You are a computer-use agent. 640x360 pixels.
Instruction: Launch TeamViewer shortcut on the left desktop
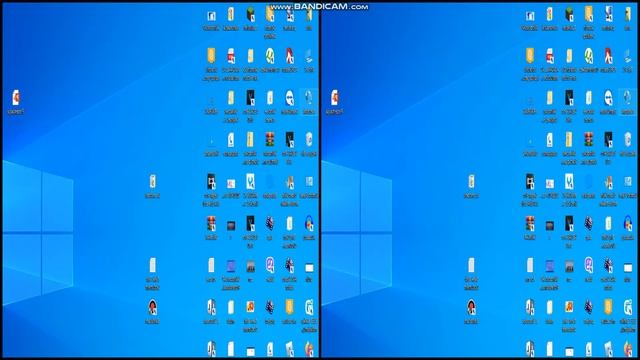coord(289,98)
